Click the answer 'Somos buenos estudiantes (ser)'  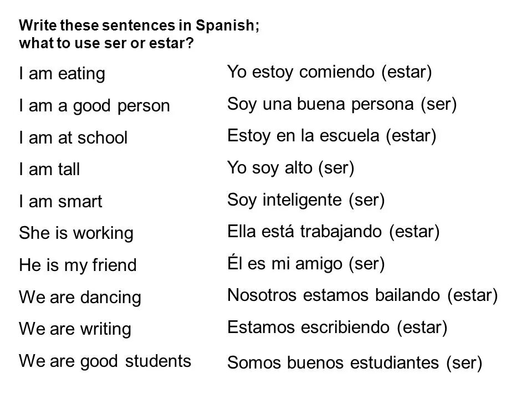(x=355, y=362)
